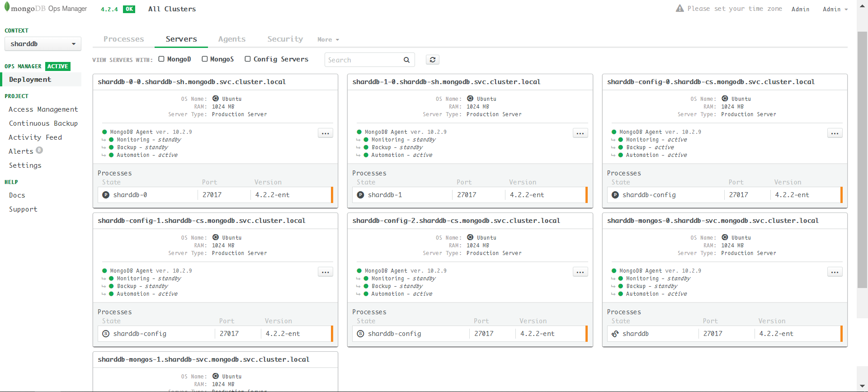The height and width of the screenshot is (392, 868).
Task: Click the MongoDB Ops Manager leaf logo
Action: 7,7
